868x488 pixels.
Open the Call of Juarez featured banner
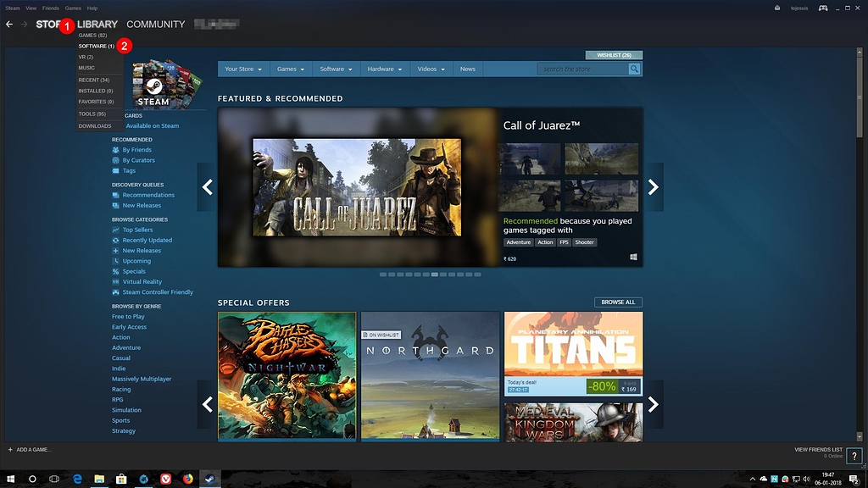357,187
